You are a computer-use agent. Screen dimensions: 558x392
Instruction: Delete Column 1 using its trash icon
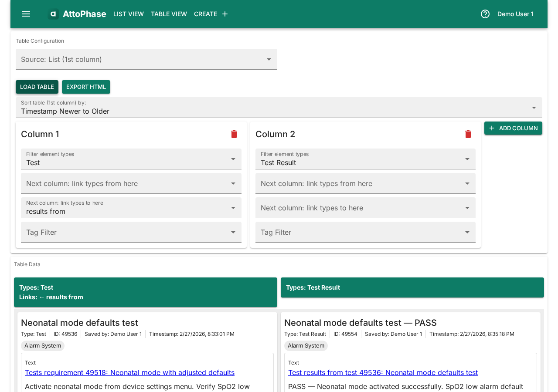pos(234,134)
